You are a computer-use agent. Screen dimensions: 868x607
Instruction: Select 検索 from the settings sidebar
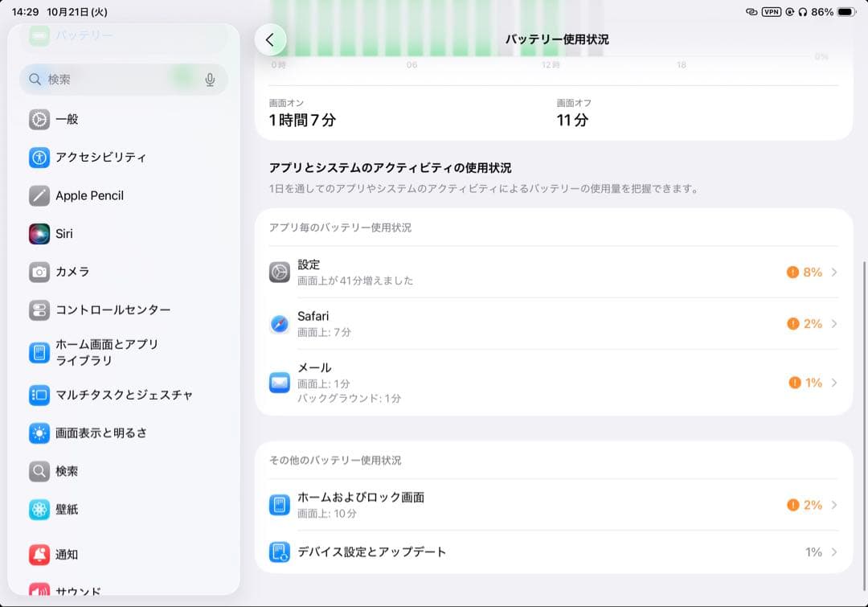[x=39, y=471]
